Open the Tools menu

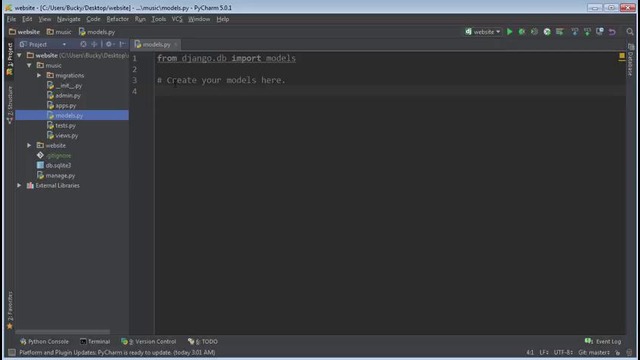[158, 19]
